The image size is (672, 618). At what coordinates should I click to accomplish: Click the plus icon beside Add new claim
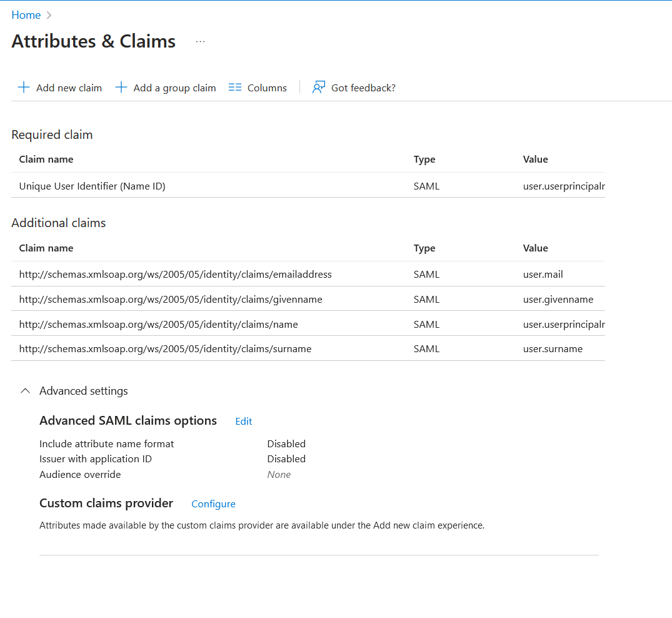[x=24, y=88]
